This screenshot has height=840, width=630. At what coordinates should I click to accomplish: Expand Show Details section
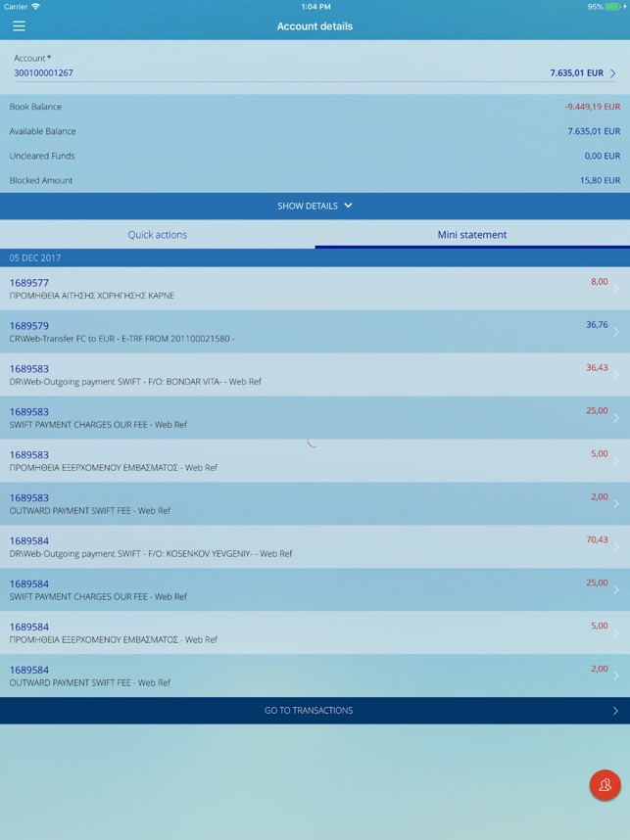[315, 206]
